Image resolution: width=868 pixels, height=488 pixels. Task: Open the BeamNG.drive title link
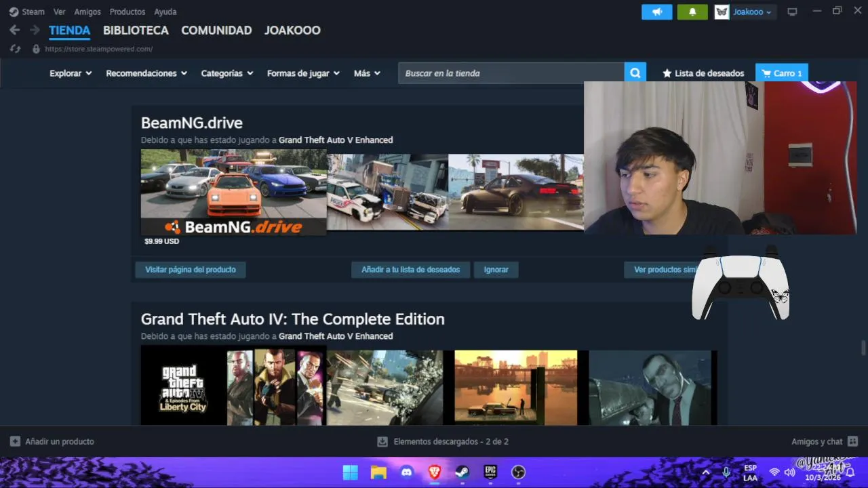(192, 123)
